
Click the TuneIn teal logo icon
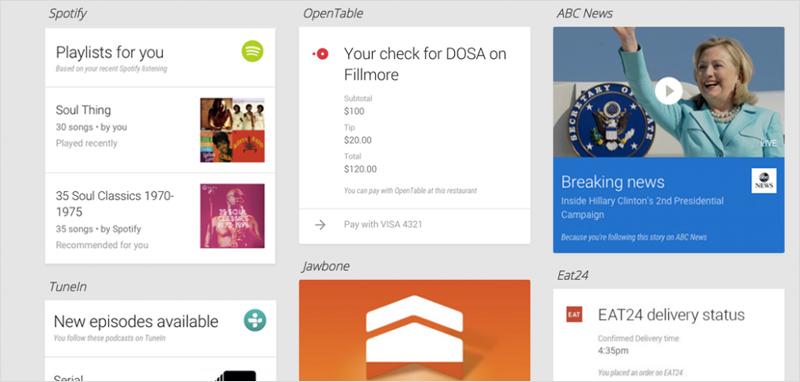click(x=255, y=320)
